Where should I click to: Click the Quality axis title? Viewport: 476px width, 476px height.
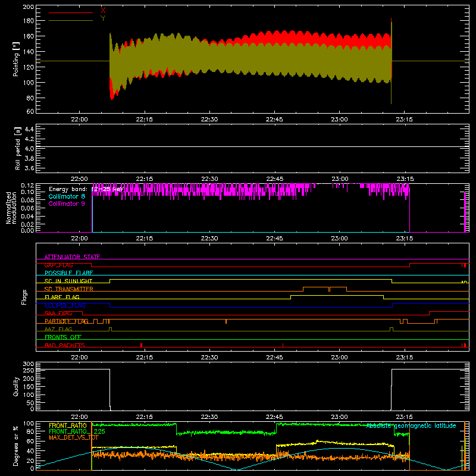click(x=16, y=386)
